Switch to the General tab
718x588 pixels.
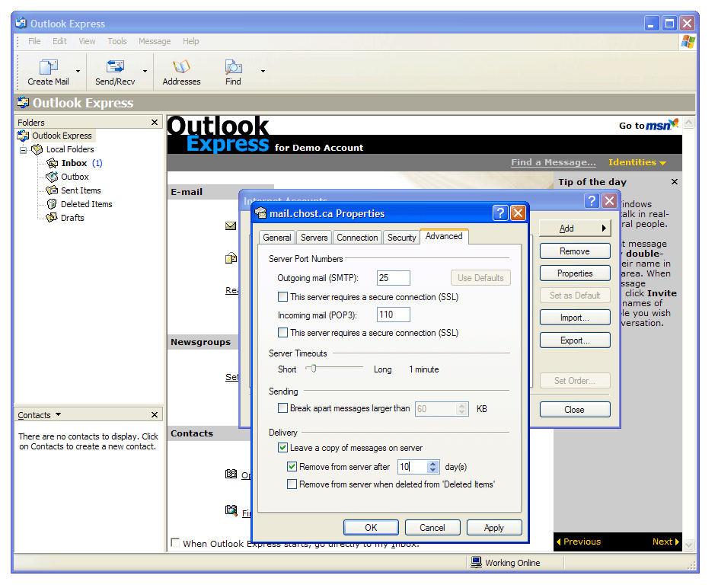(x=277, y=237)
